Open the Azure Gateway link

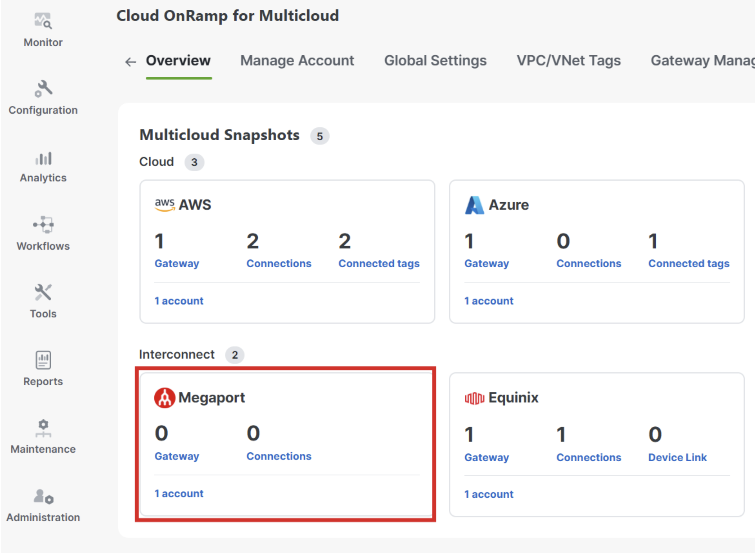(x=487, y=264)
